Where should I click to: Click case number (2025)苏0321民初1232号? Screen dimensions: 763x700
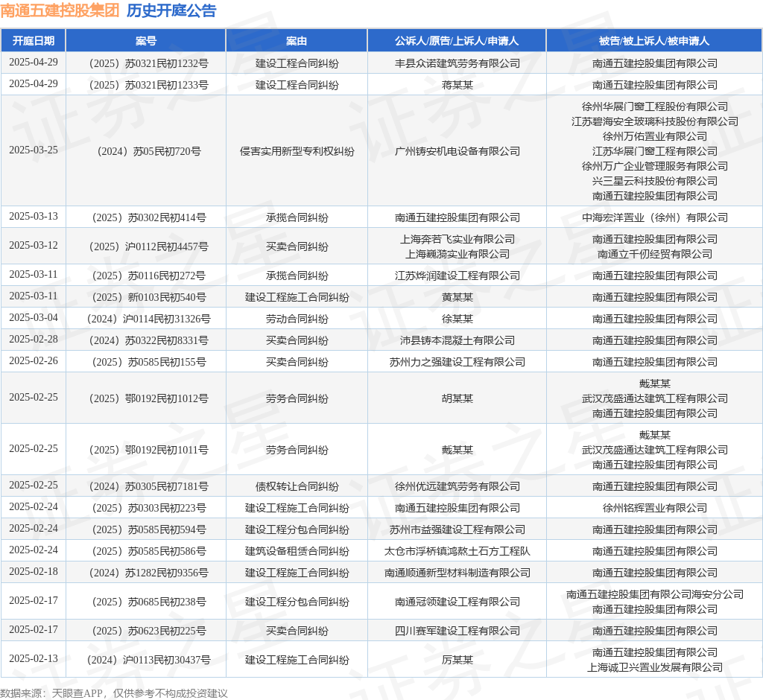(146, 63)
